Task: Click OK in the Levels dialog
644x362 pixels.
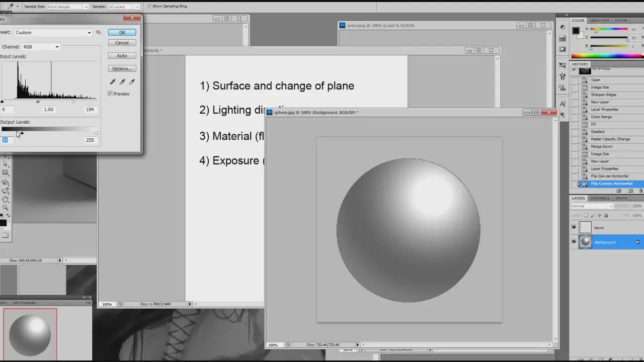Action: click(122, 32)
